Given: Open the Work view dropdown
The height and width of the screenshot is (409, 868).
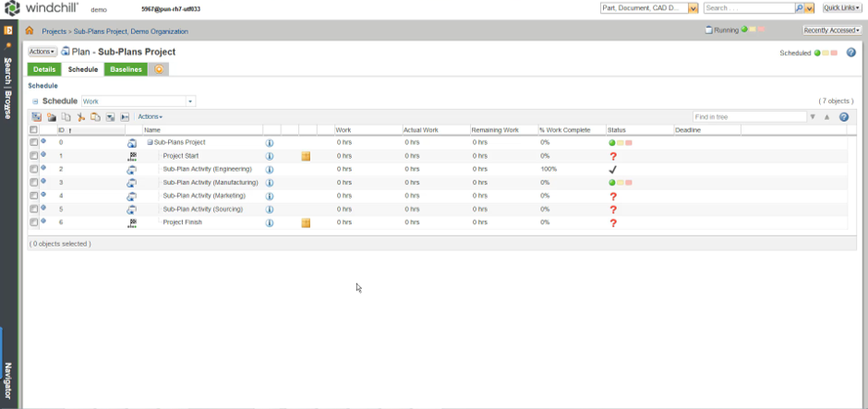Looking at the screenshot, I should tap(190, 102).
